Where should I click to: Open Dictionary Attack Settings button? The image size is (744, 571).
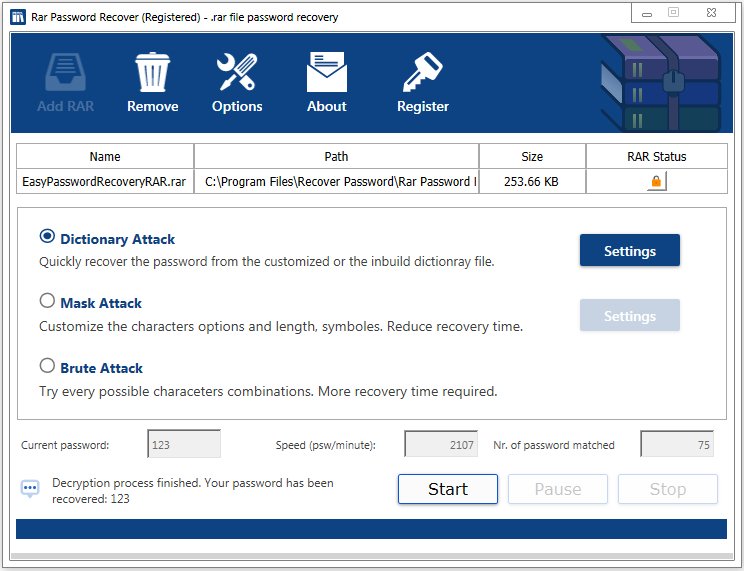coord(630,250)
